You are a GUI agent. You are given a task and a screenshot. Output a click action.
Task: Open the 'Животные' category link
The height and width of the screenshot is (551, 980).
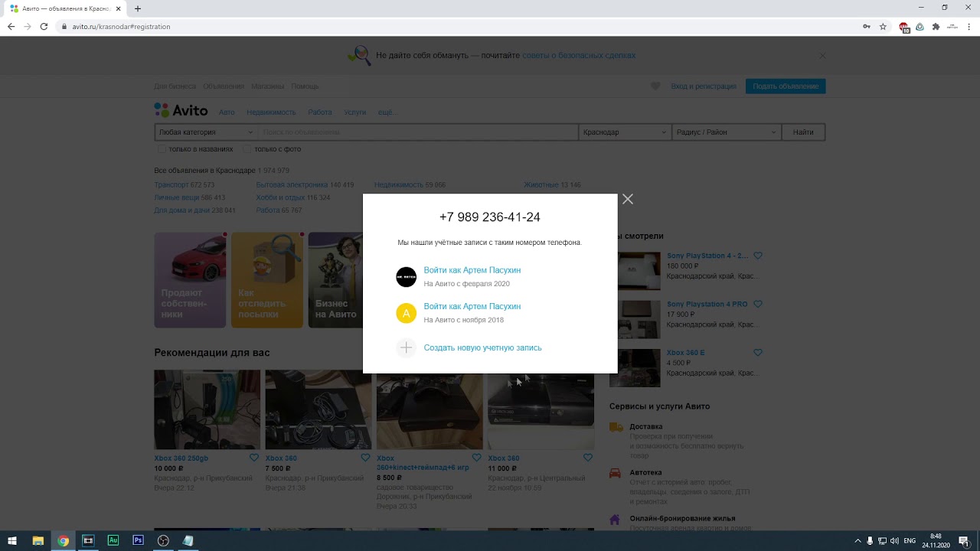pos(541,185)
